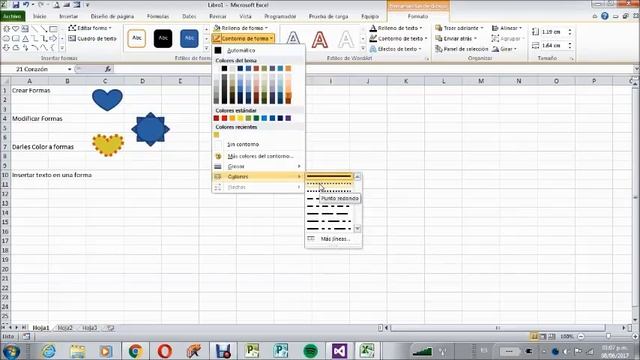Open Internet Explorer from taskbar
Viewport: 640px width, 360px height.
[49, 351]
